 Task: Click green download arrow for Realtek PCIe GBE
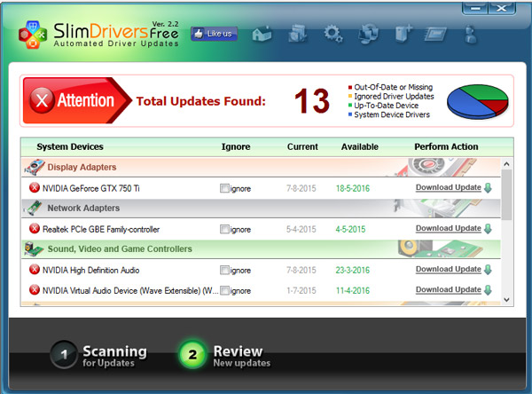coord(488,229)
